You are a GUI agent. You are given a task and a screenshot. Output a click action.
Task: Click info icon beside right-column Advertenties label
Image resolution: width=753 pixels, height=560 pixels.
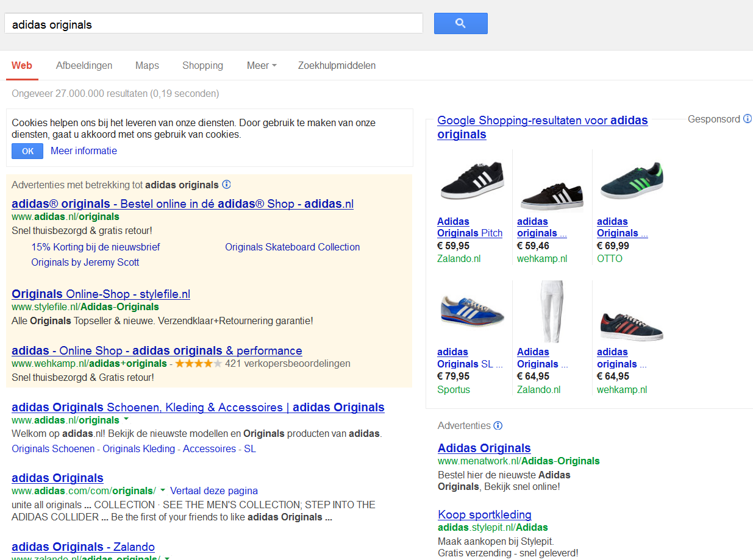[x=498, y=425]
